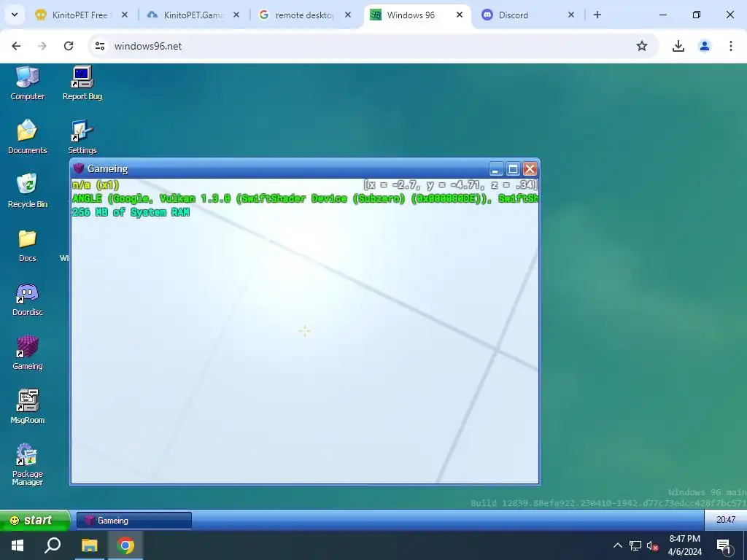Open Windows search
747x560 pixels.
pos(53,545)
